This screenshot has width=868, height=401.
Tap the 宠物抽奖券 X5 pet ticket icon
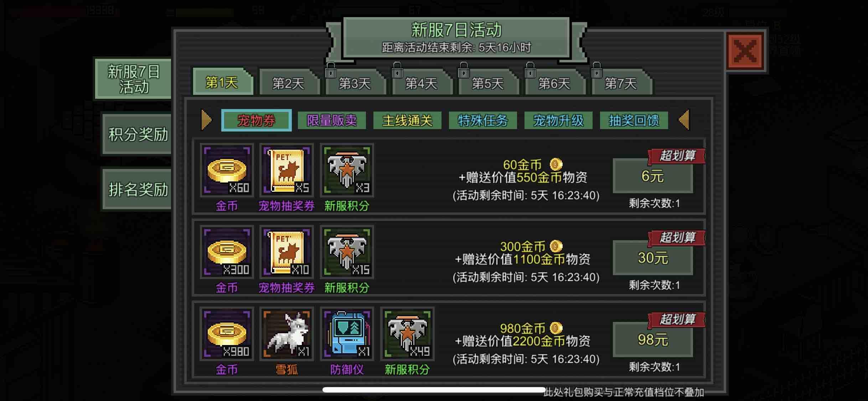[x=287, y=170]
